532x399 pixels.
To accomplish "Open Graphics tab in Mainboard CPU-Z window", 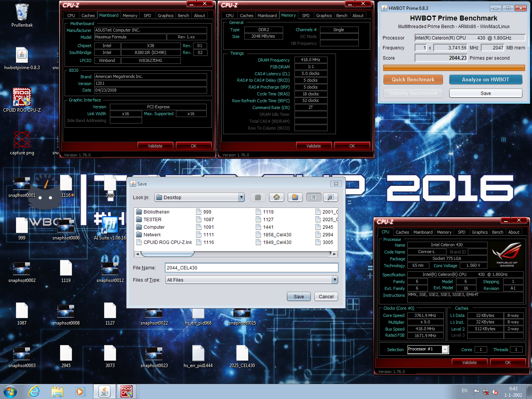I will click(166, 16).
